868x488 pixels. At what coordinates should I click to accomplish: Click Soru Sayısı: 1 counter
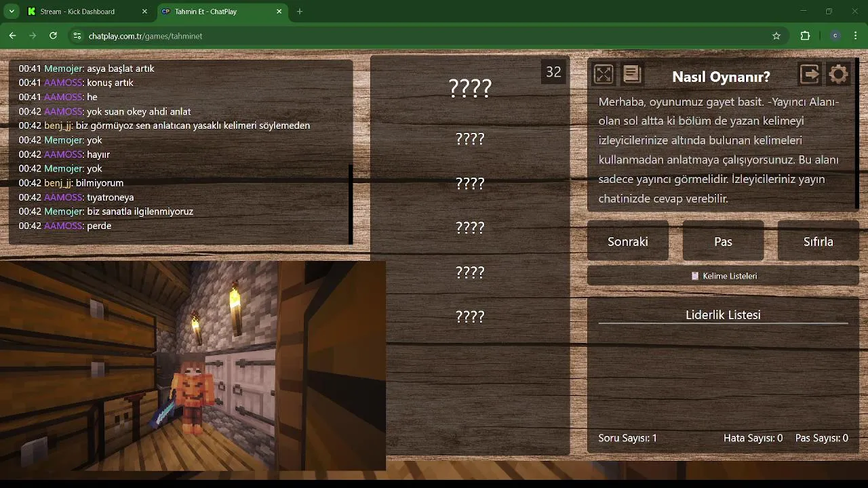coord(627,439)
